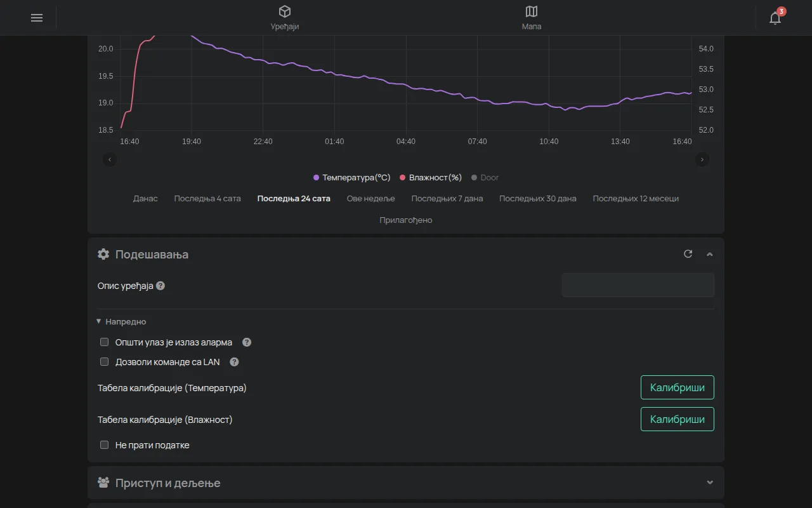Click help icon next to Опис уређаја

coord(160,286)
